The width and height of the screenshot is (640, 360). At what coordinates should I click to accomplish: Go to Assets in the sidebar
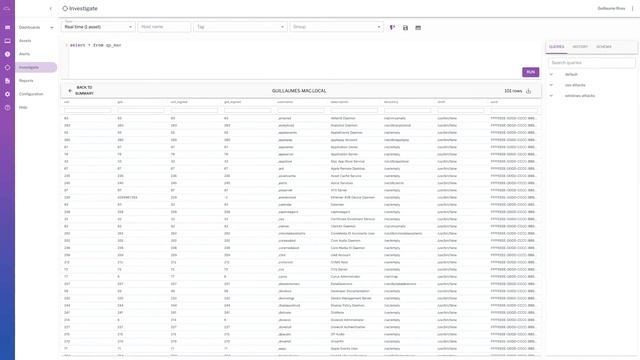coord(25,41)
